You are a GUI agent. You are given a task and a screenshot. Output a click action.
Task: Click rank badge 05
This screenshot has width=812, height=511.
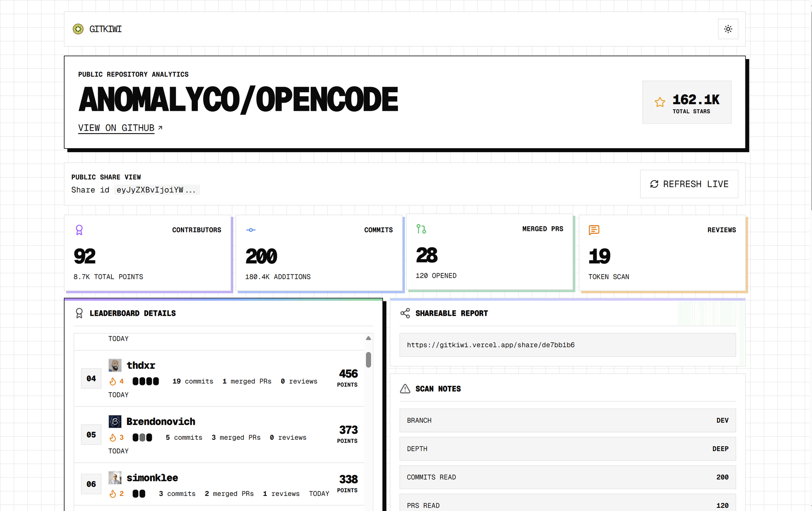pyautogui.click(x=91, y=435)
